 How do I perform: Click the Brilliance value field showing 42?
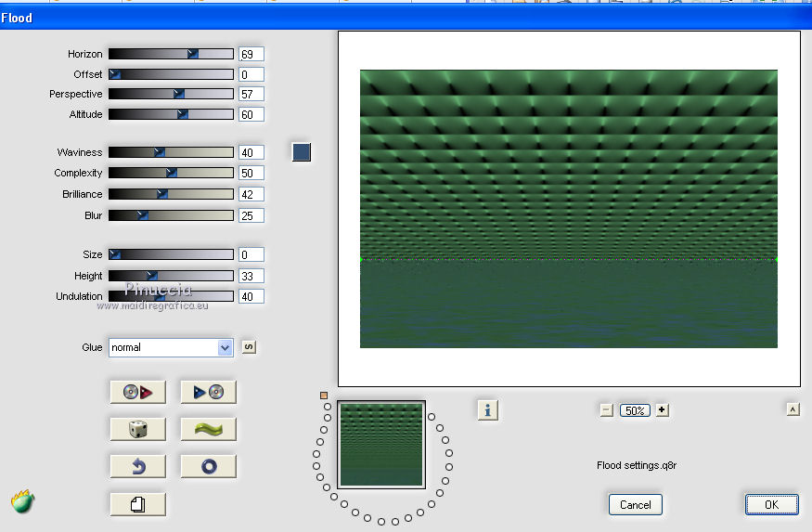251,194
